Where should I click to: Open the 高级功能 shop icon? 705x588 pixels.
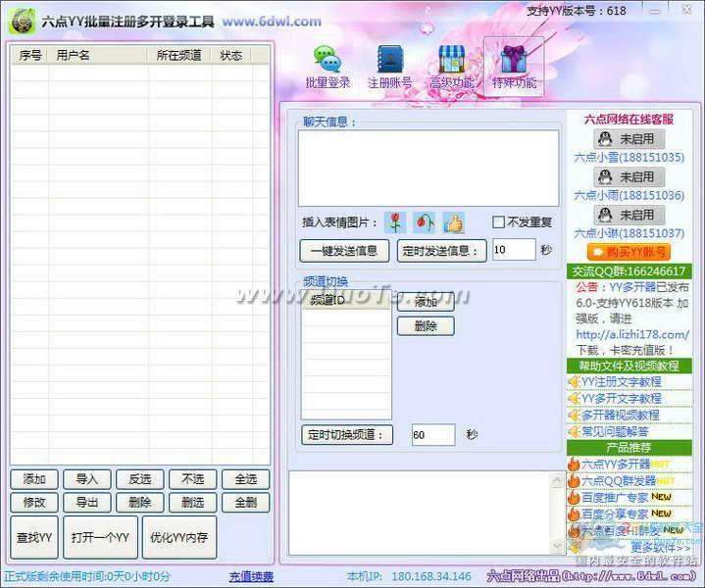(451, 60)
